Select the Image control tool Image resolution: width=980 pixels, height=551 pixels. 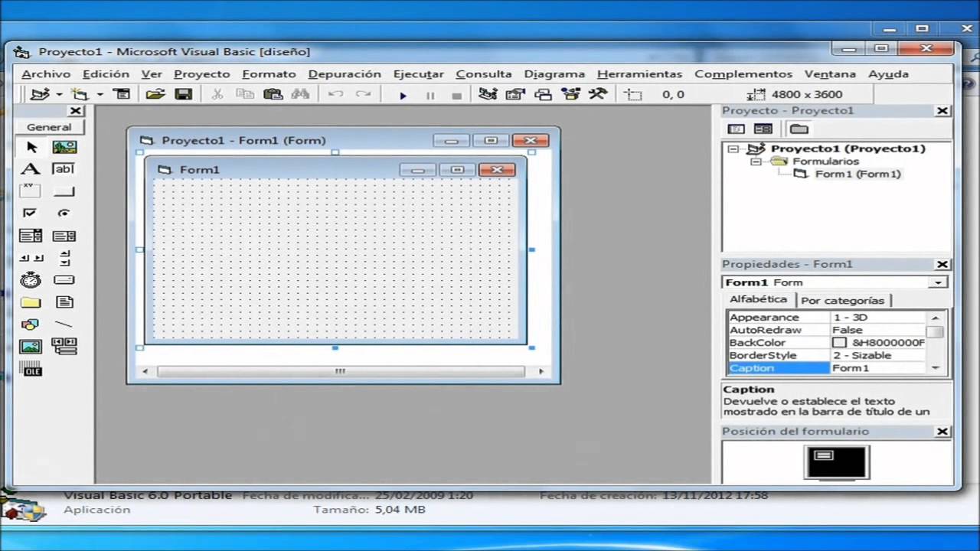pyautogui.click(x=31, y=347)
